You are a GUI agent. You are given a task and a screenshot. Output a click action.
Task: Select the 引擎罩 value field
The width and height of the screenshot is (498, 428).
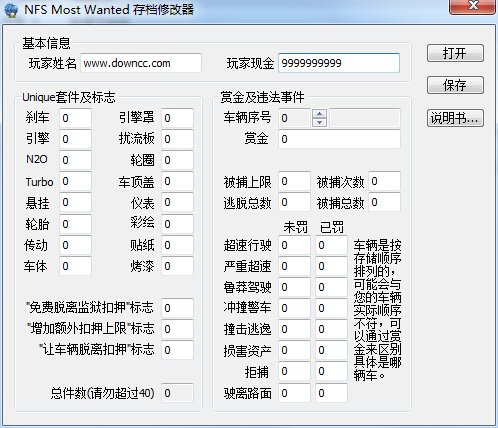[x=177, y=118]
